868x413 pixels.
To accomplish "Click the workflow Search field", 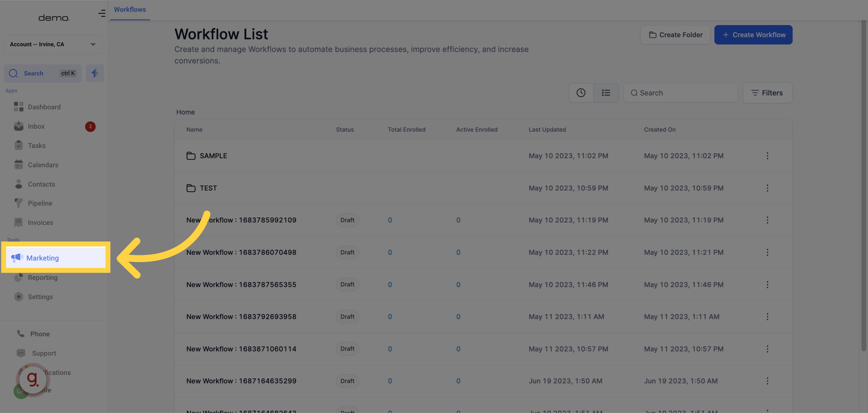I will (681, 93).
